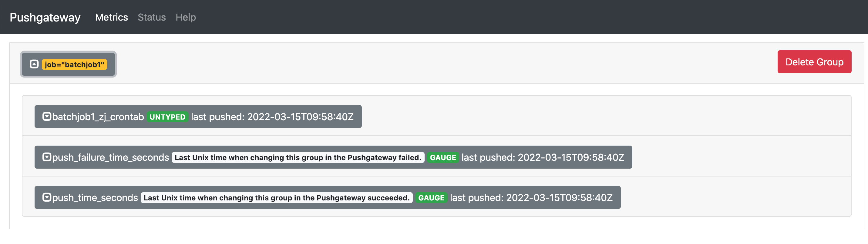Open the Metrics navigation tab
Viewport: 868px width, 244px height.
pyautogui.click(x=112, y=17)
